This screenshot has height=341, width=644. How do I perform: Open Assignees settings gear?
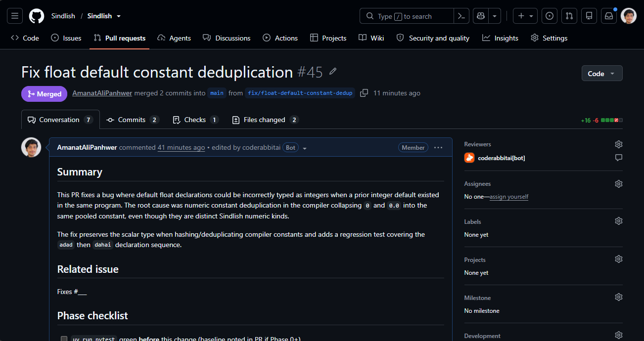(x=618, y=184)
